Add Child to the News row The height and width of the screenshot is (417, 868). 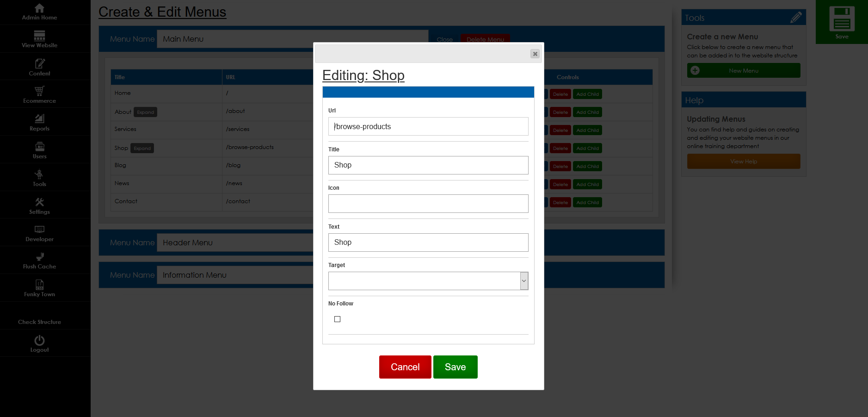click(x=587, y=184)
